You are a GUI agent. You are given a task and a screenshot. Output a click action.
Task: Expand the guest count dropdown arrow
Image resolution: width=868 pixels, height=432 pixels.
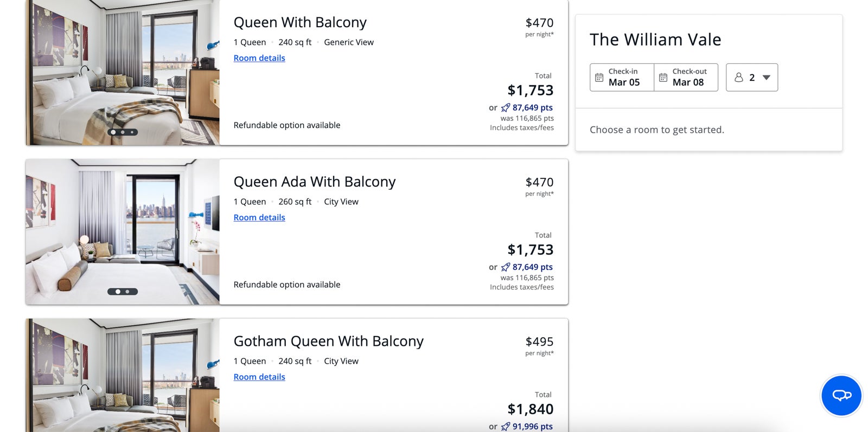click(766, 78)
